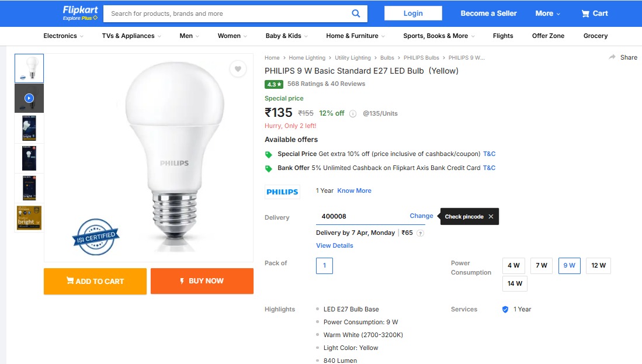
Task: Click the search magnifier icon
Action: (x=356, y=13)
